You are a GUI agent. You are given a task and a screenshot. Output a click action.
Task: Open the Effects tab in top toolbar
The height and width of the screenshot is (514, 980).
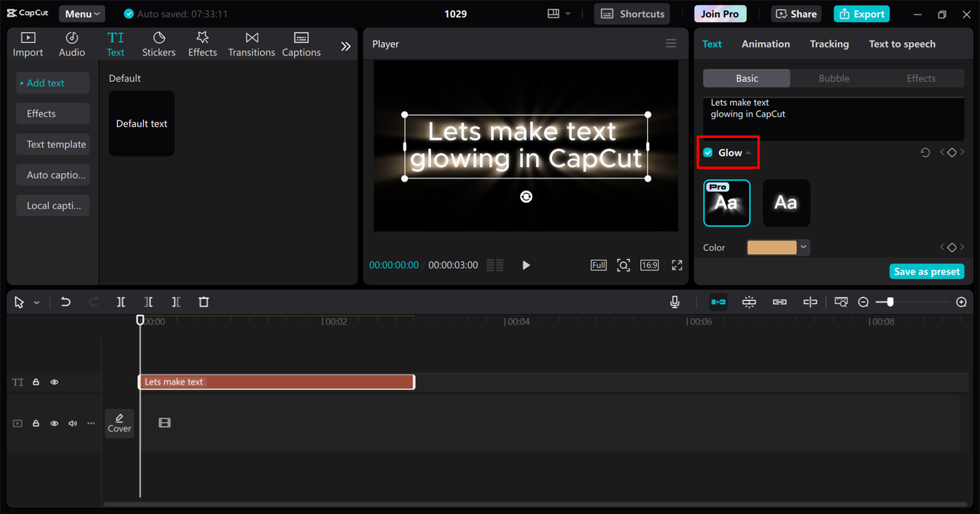[202, 44]
